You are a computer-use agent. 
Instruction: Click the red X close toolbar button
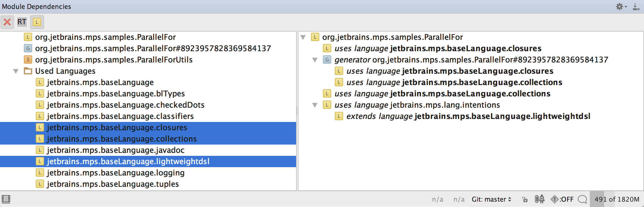7,22
